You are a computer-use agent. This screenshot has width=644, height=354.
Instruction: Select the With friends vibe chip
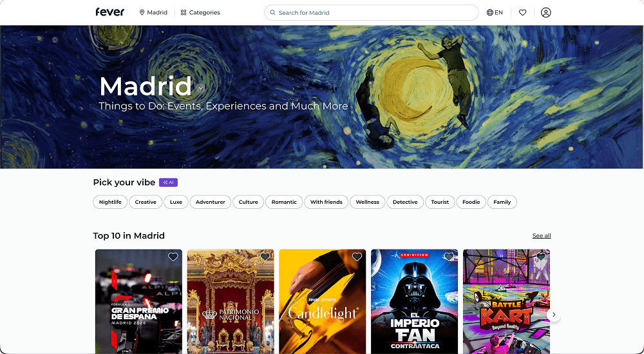click(x=326, y=202)
